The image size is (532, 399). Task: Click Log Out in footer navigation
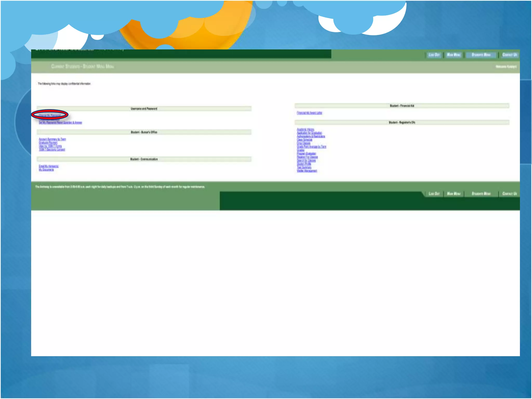coord(434,194)
